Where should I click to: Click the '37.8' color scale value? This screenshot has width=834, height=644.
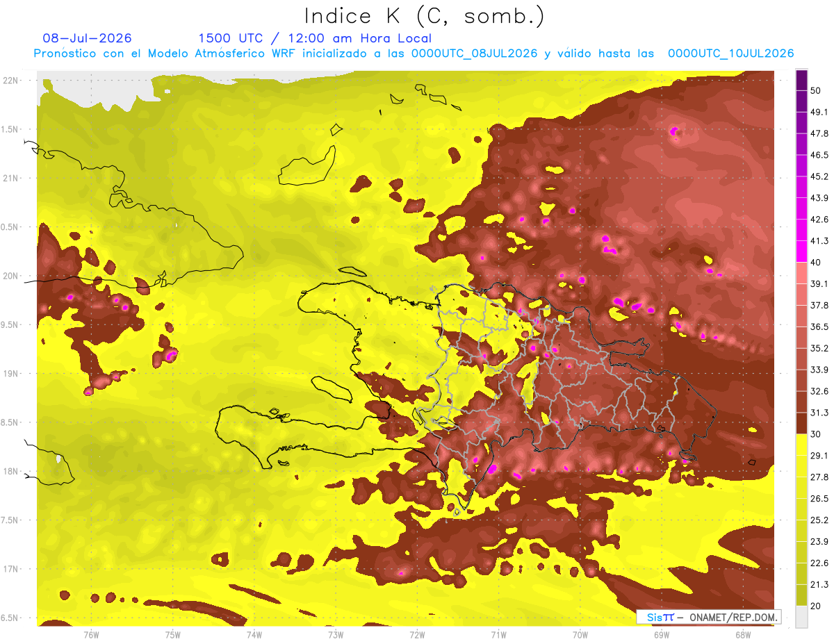point(819,305)
